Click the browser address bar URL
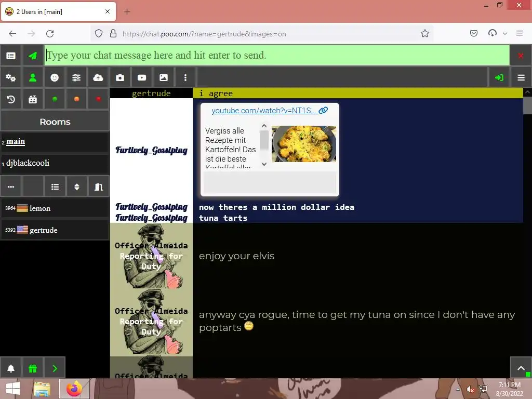 [x=204, y=34]
